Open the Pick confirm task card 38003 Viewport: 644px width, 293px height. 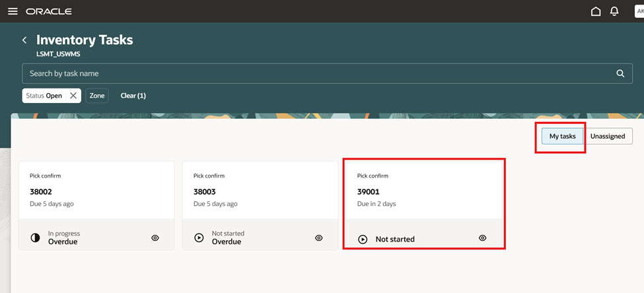(260, 206)
